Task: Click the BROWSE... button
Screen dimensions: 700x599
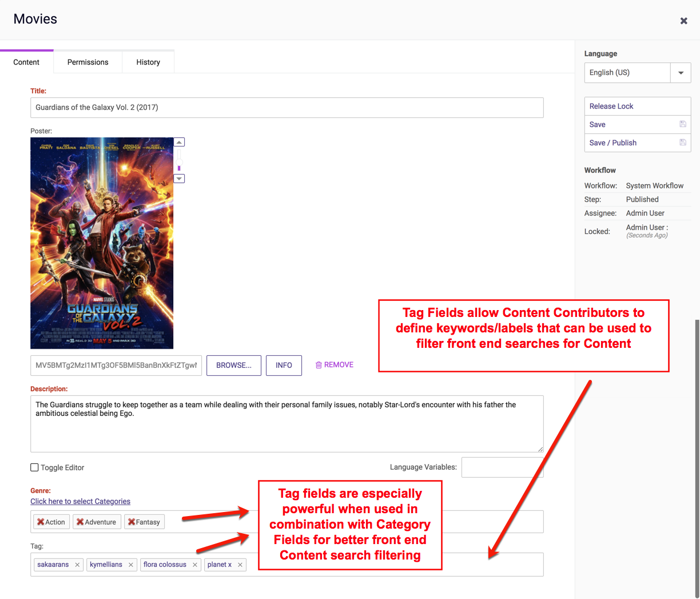Action: (x=234, y=366)
